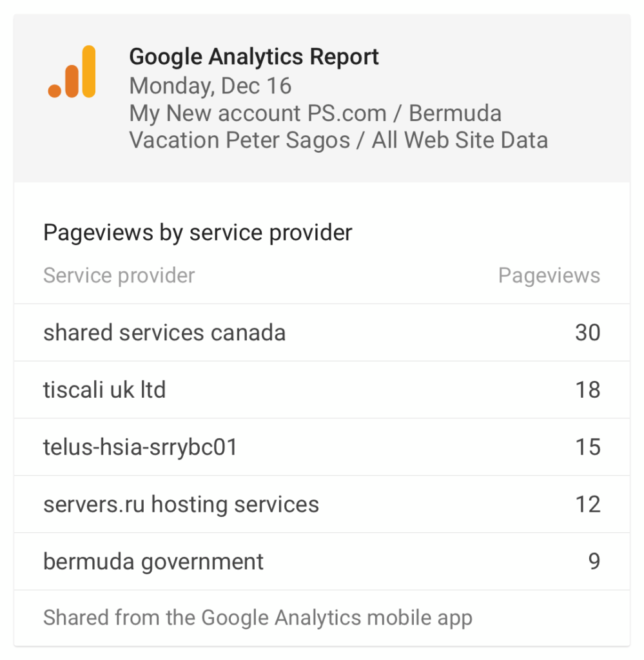644x660 pixels.
Task: Click the Service provider column header
Action: [x=119, y=276]
